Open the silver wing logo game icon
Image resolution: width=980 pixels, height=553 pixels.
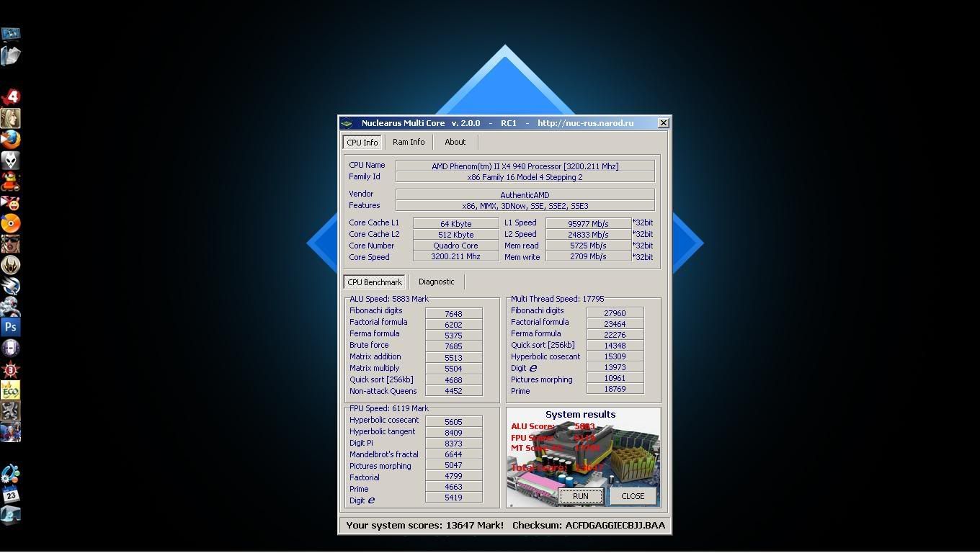pyautogui.click(x=11, y=286)
